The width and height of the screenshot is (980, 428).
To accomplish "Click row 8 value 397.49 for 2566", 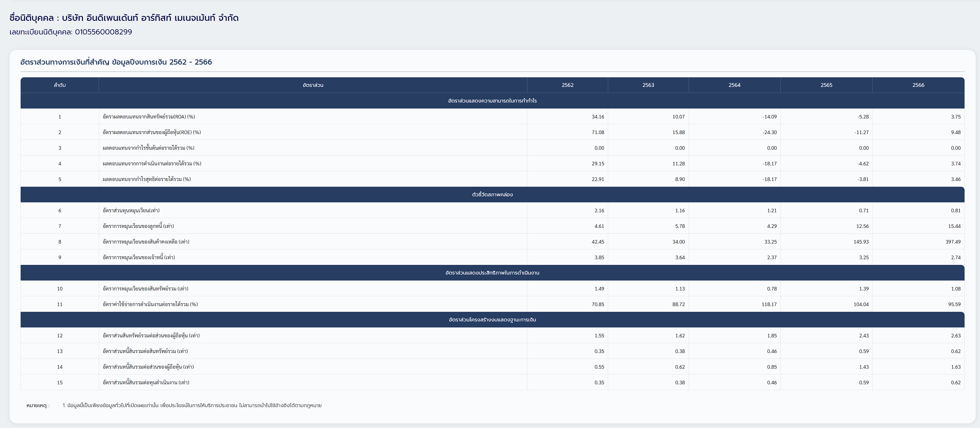I will 953,242.
